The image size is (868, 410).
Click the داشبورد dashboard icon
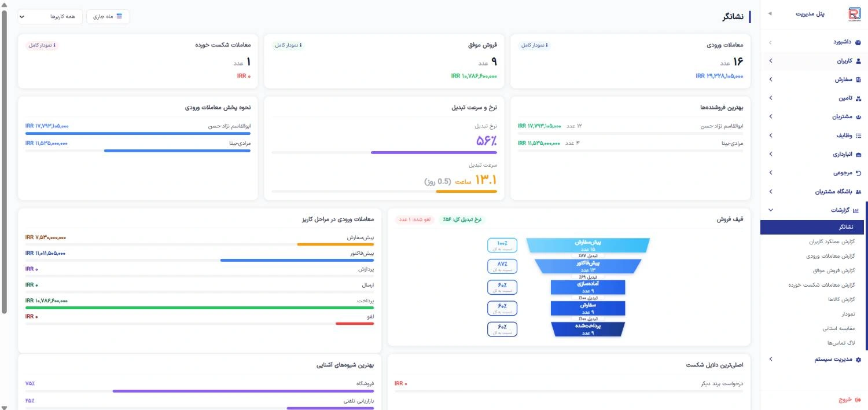pos(858,42)
